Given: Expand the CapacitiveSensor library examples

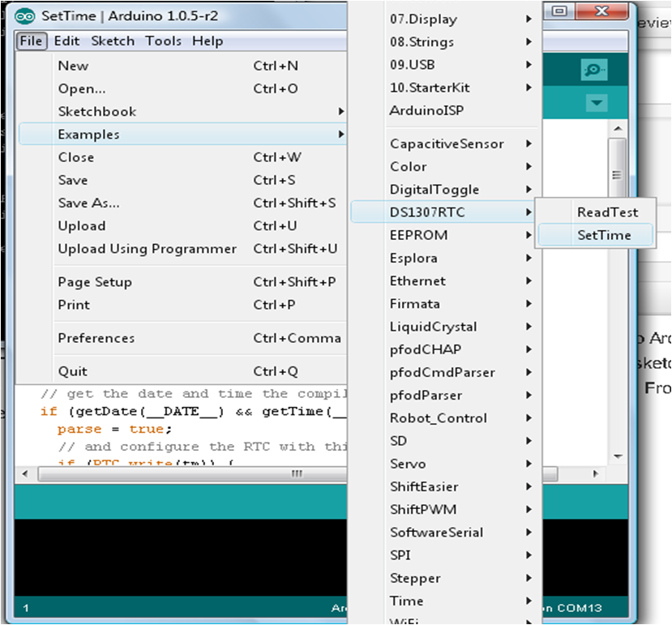Looking at the screenshot, I should (x=444, y=144).
